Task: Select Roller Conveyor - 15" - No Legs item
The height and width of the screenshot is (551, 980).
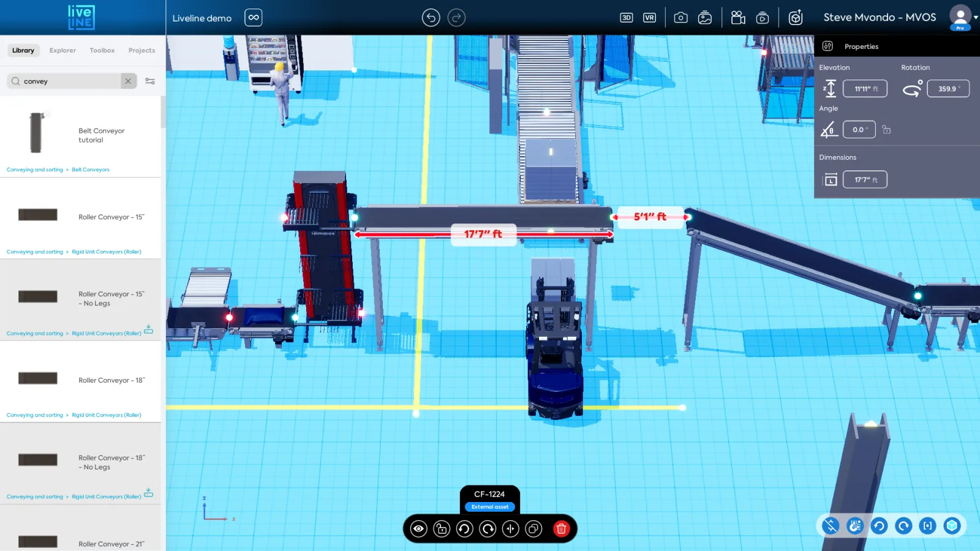Action: click(x=80, y=299)
